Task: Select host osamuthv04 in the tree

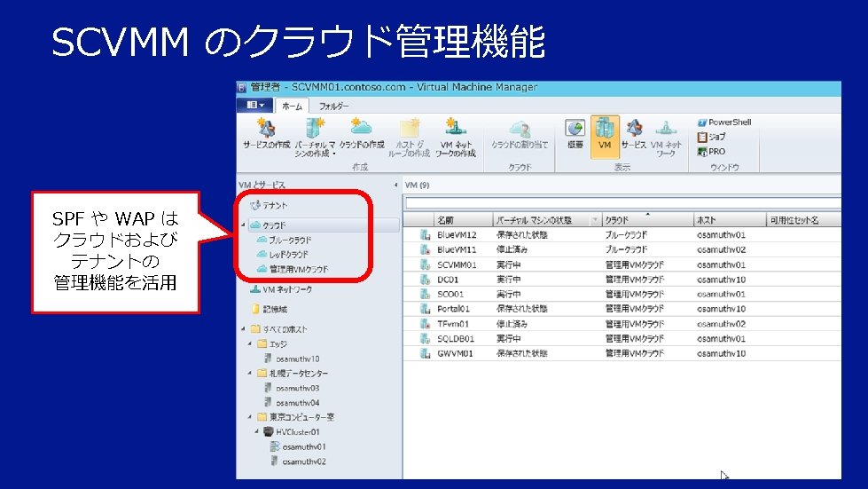Action: 292,403
